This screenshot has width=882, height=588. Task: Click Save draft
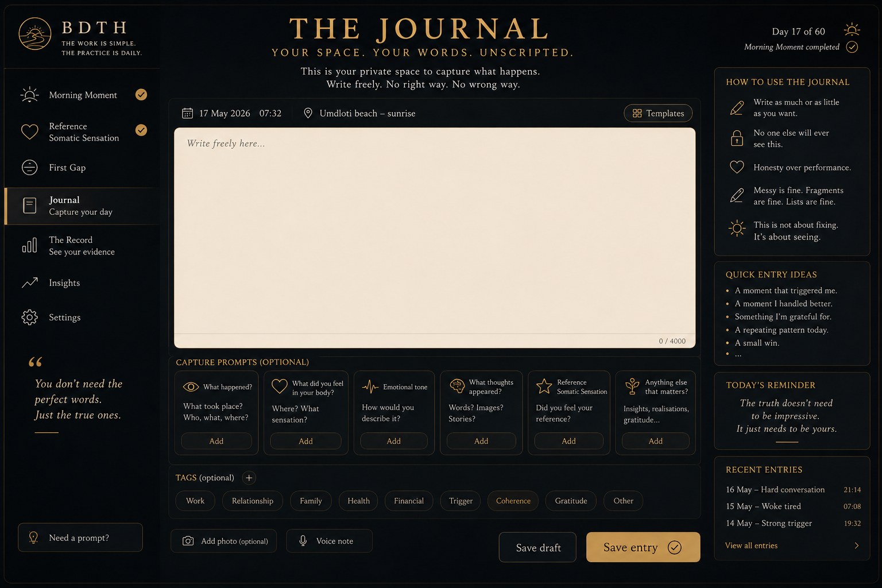538,547
